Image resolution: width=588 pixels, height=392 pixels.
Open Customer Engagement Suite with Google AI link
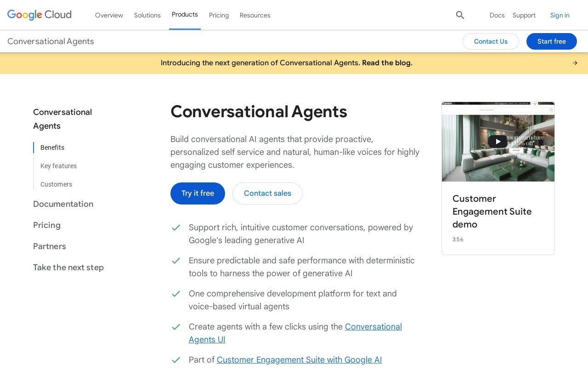(299, 360)
